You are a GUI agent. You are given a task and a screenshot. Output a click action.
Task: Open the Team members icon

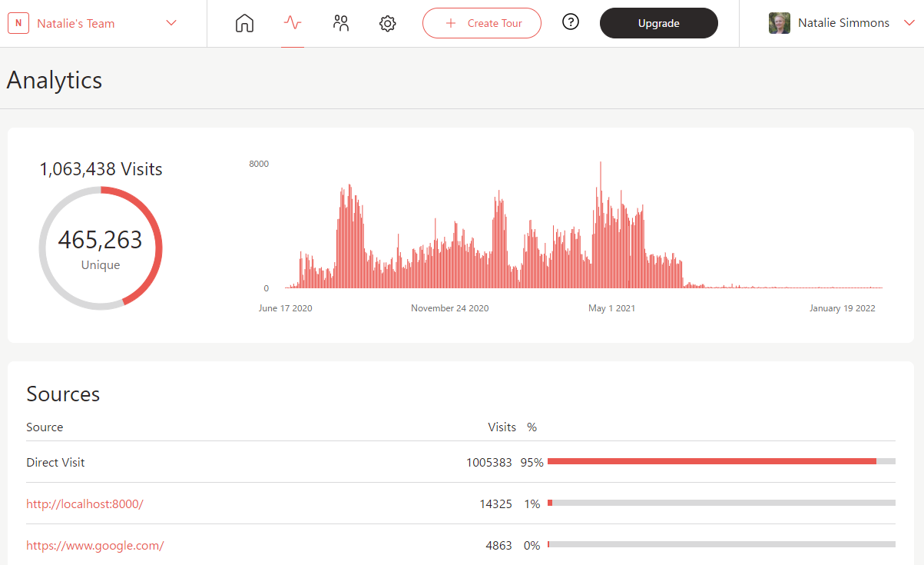[x=341, y=23]
